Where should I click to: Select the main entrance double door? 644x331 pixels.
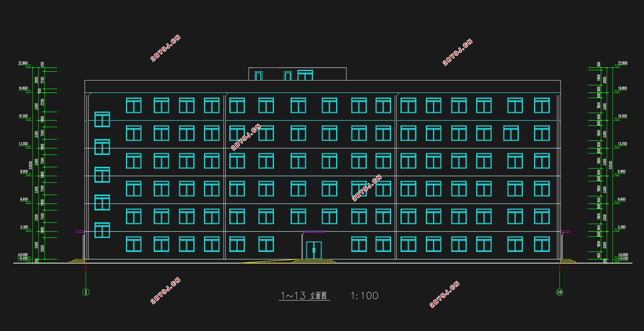pos(314,250)
